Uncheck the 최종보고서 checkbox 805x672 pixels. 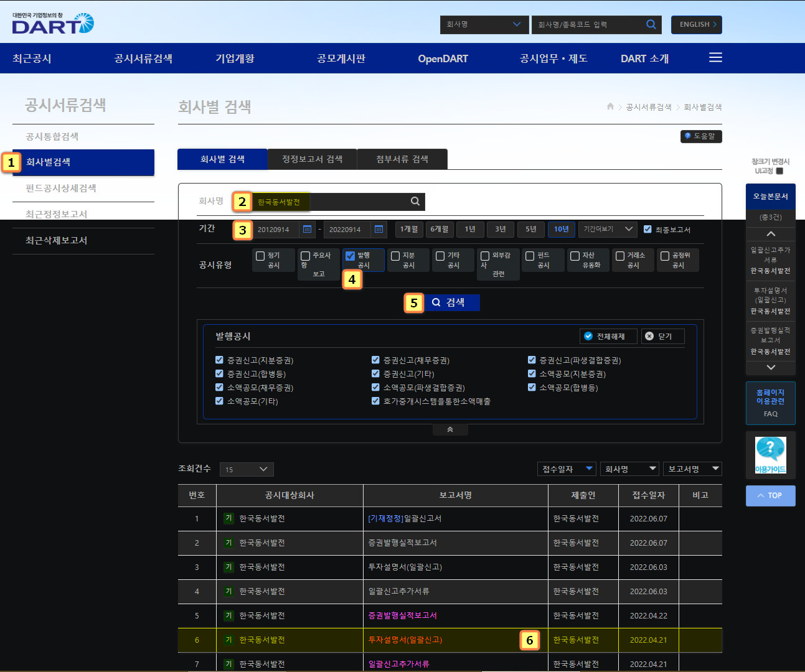tap(647, 229)
